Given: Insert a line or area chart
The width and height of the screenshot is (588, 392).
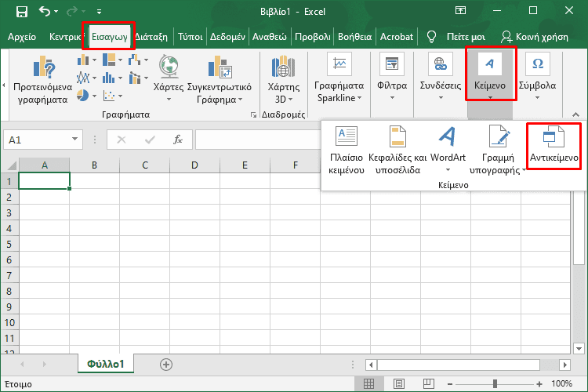Looking at the screenshot, I should pos(86,78).
